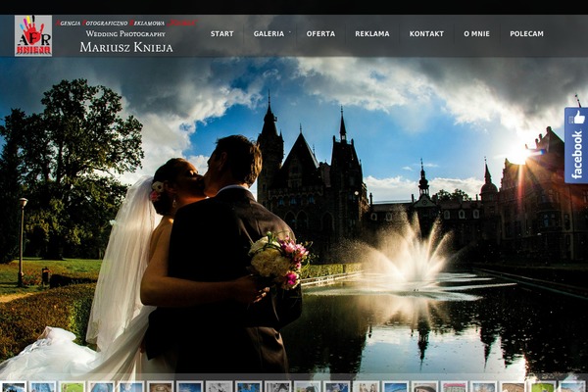This screenshot has width=588, height=392.
Task: Click the Wedding Photography tagline
Action: coord(125,33)
